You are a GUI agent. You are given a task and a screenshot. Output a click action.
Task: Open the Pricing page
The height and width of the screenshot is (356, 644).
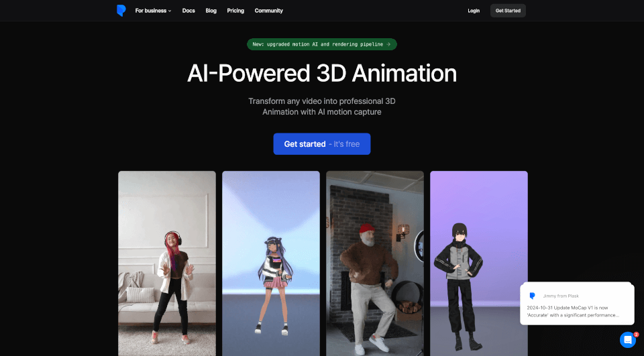coord(235,11)
